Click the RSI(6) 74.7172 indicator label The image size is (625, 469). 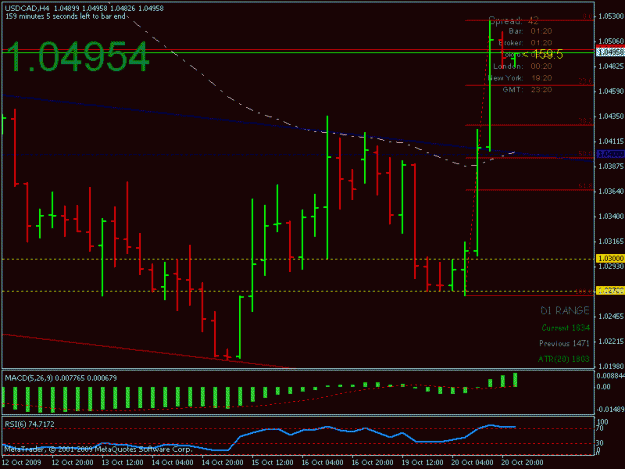[29, 424]
